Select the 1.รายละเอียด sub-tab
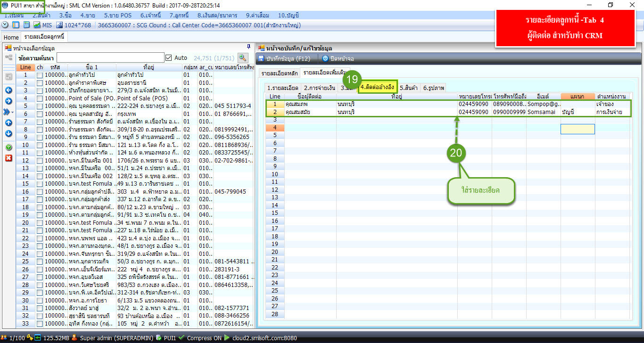The height and width of the screenshot is (343, 644). (282, 88)
